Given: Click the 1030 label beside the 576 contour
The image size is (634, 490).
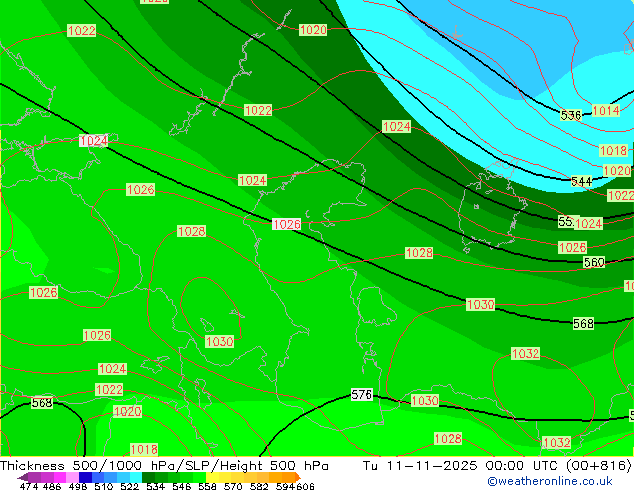Looking at the screenshot, I should [425, 401].
